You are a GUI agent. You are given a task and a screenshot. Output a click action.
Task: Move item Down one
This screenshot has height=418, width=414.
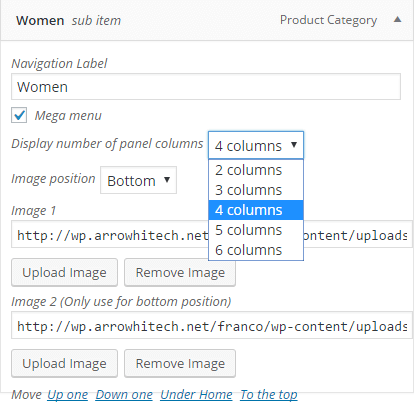pyautogui.click(x=124, y=395)
